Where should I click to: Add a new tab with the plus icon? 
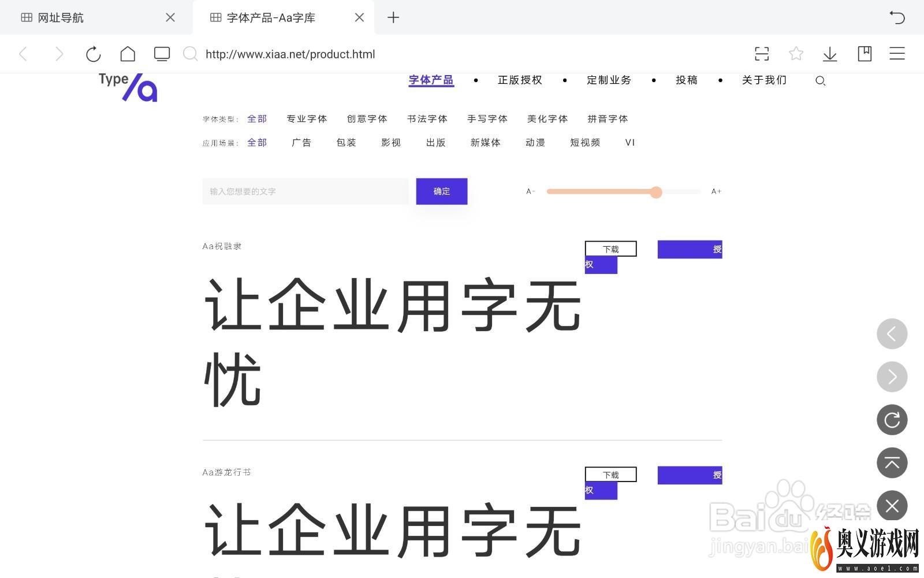(393, 17)
